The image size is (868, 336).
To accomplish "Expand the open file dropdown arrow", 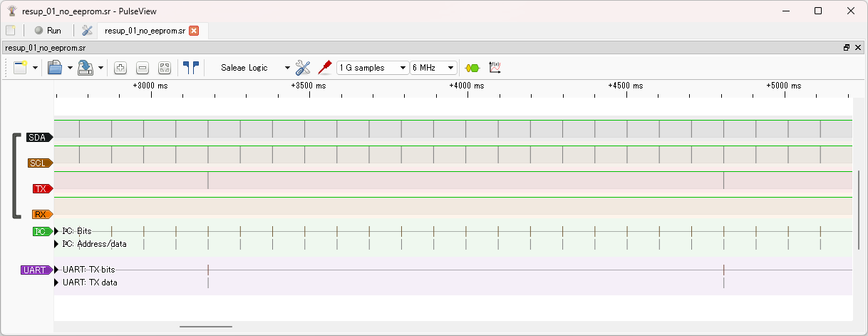I will pyautogui.click(x=70, y=68).
